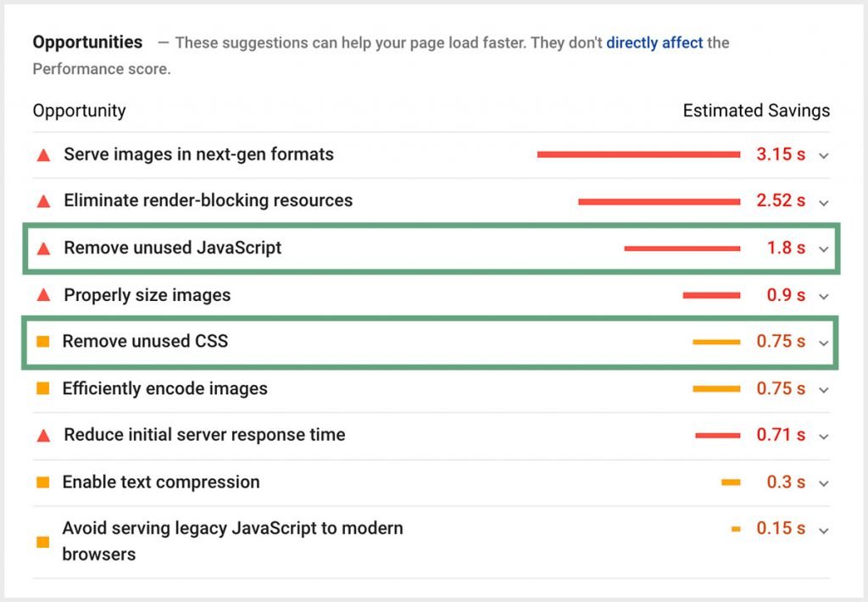This screenshot has width=868, height=602.
Task: Click the red triangle icon for Eliminate render-blocking resources
Action: 42,201
